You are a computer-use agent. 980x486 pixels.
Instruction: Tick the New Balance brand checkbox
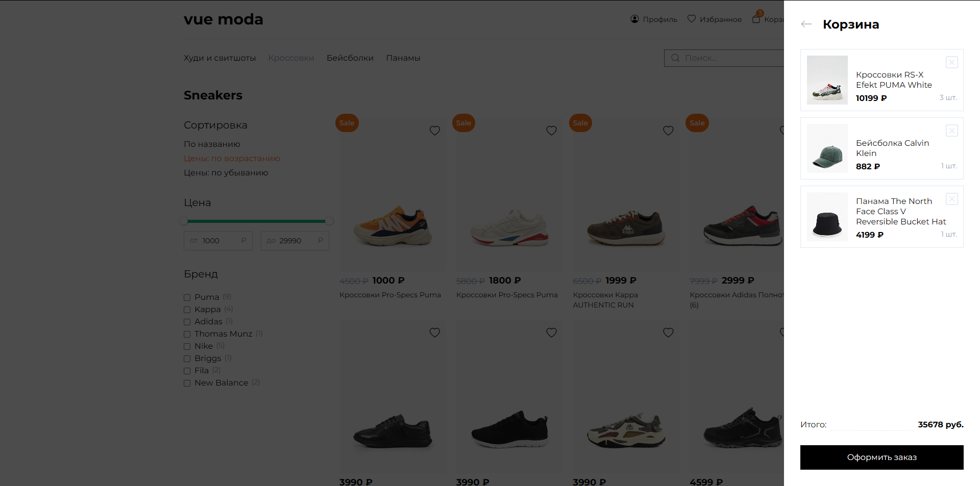coord(187,383)
